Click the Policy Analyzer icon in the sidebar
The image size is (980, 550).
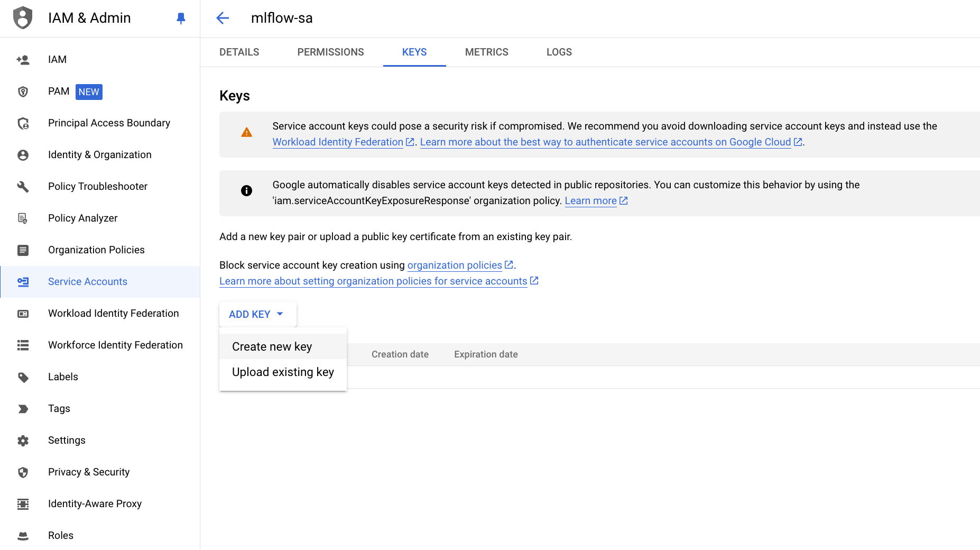click(23, 218)
